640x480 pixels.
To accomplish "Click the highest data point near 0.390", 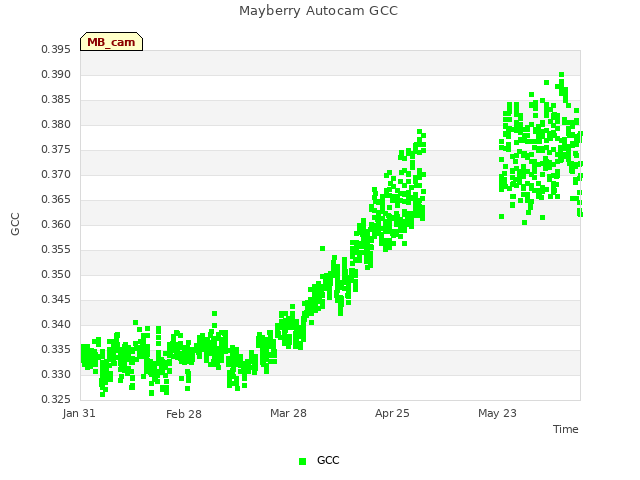I will point(562,75).
